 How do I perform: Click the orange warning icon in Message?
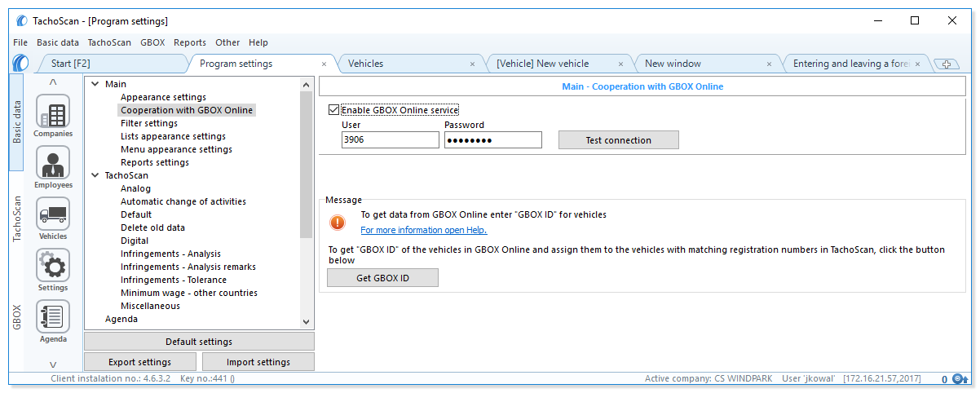[338, 222]
